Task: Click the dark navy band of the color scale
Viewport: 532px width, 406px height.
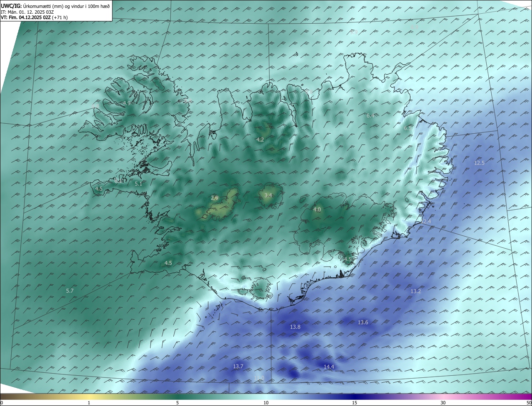Action: 355,396
